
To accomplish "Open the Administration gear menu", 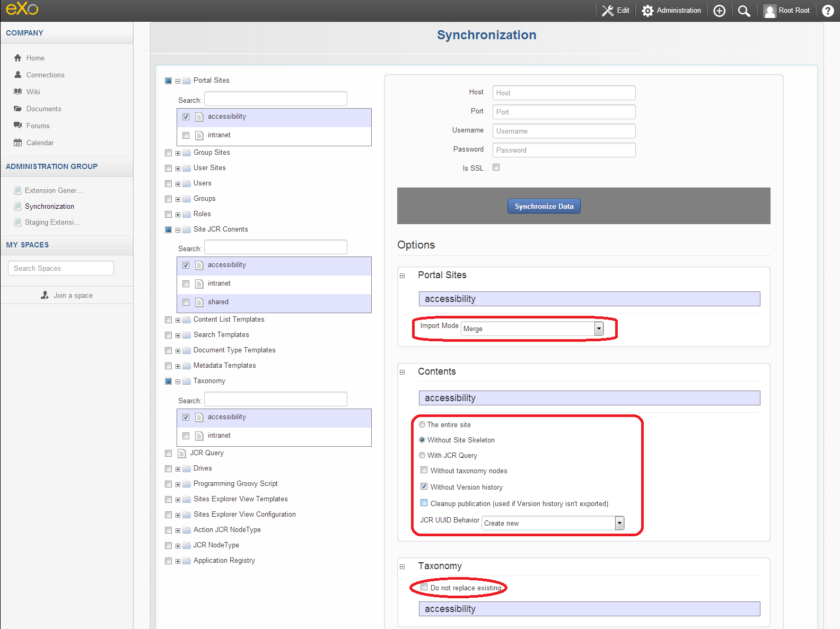I will coord(671,11).
